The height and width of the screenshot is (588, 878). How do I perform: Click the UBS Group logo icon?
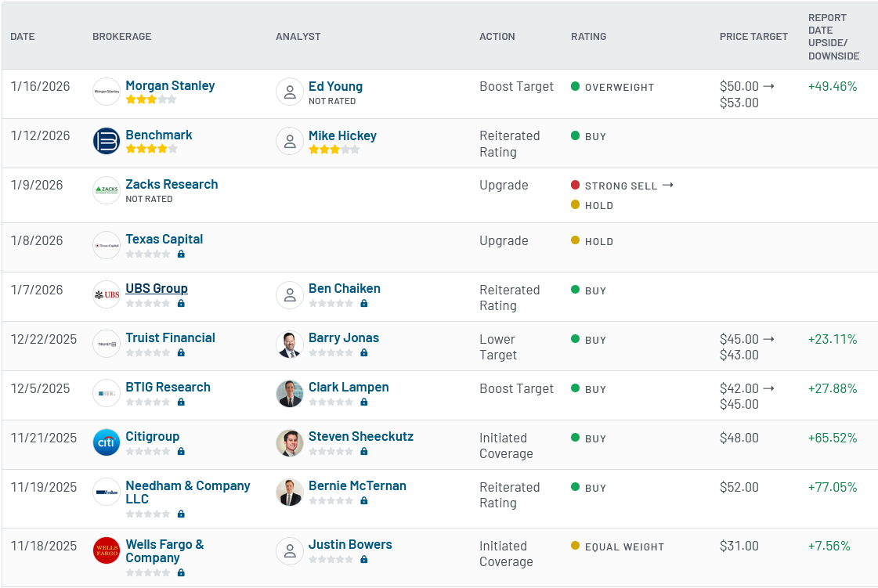click(x=107, y=294)
